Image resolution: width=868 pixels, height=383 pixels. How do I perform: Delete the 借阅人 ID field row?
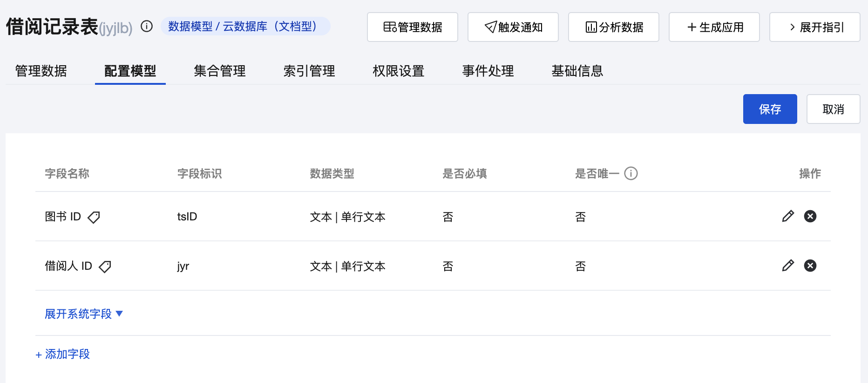tap(810, 266)
